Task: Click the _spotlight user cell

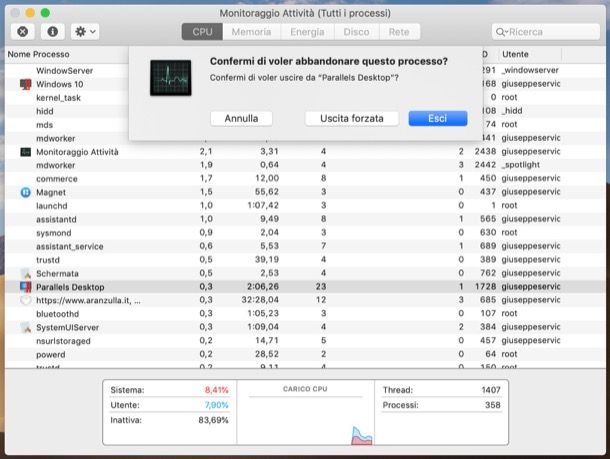Action: tap(520, 165)
